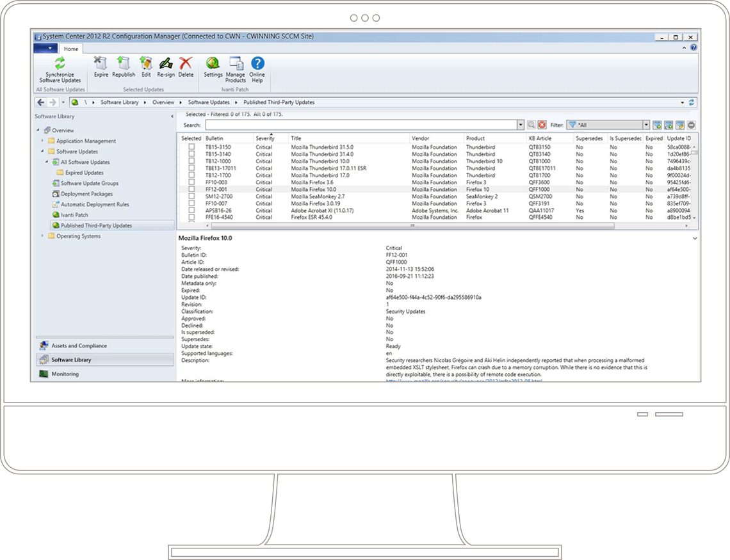Expand the Operating Systems folder
This screenshot has height=560, width=730.
click(x=42, y=236)
